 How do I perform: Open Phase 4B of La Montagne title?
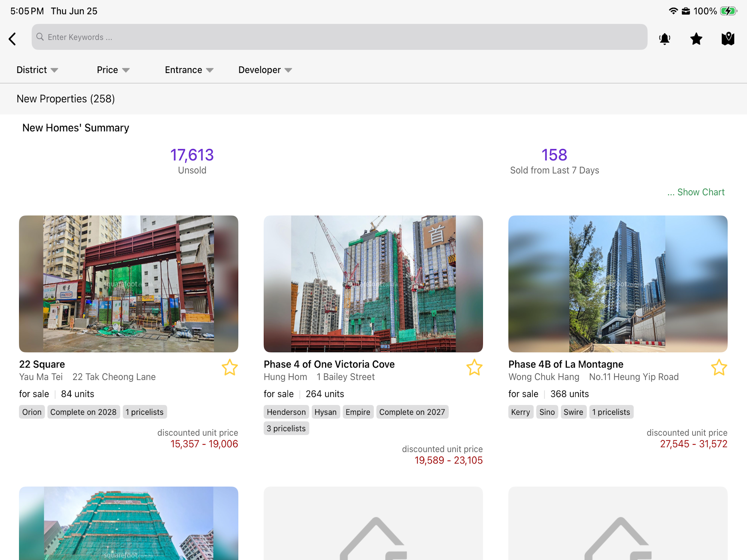click(x=566, y=364)
